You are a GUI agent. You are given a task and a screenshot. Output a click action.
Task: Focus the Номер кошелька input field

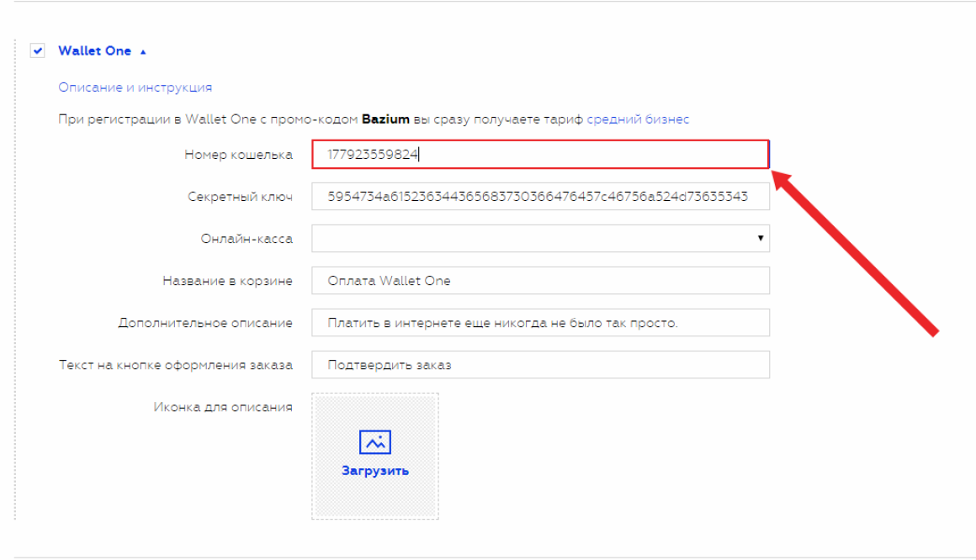coord(540,155)
